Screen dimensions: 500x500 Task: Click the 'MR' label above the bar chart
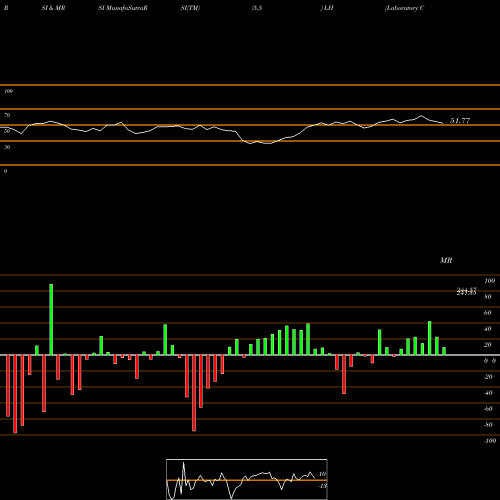tap(446, 260)
